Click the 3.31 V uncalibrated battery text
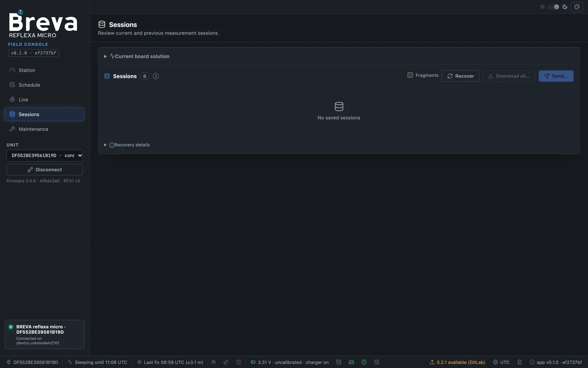Screen dimensions: 588x368 293,362
